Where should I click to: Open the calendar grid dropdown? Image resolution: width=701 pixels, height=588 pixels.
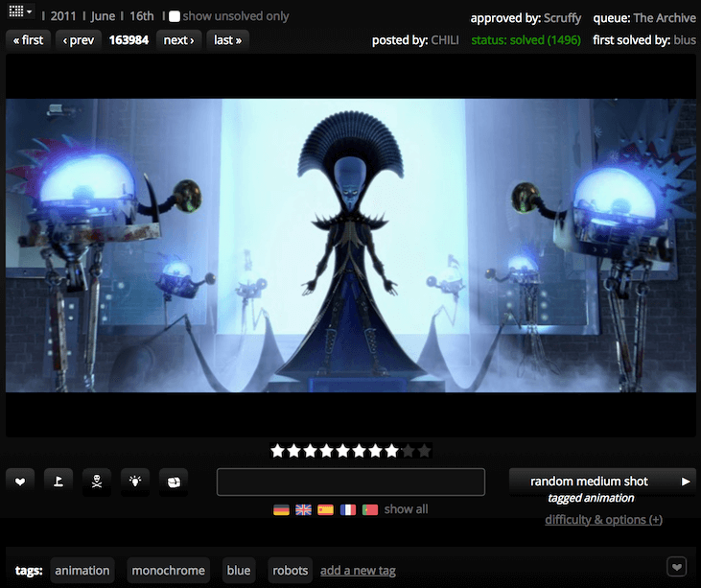coord(19,13)
